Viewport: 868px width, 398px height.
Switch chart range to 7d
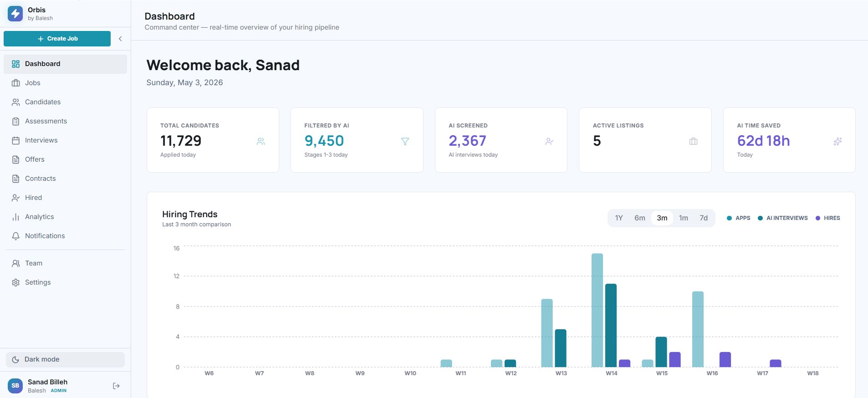coord(704,218)
